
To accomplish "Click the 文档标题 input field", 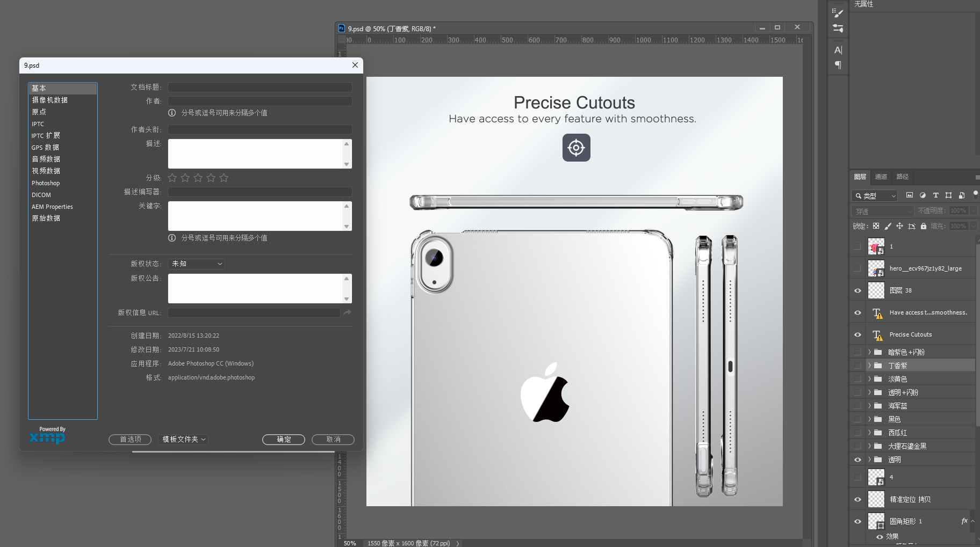I will [x=260, y=87].
